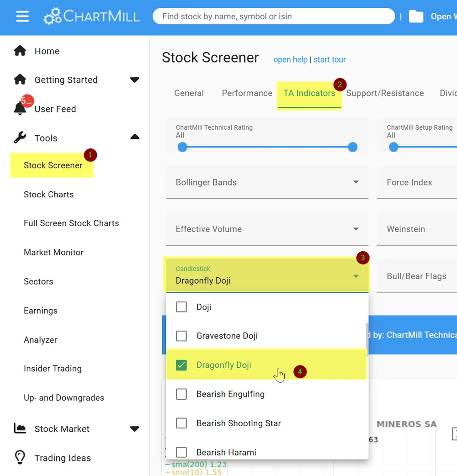The image size is (457, 476).
Task: Click the ChartMill logo
Action: 92,16
